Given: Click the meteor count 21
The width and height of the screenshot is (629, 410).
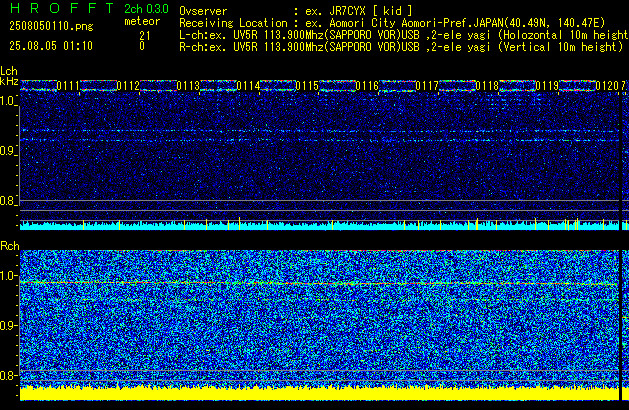Looking at the screenshot, I should tap(145, 36).
